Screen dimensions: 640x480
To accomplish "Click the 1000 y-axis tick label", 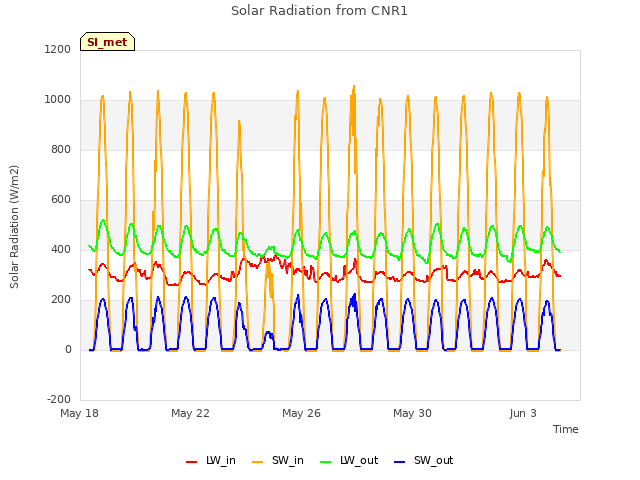I will click(58, 100).
